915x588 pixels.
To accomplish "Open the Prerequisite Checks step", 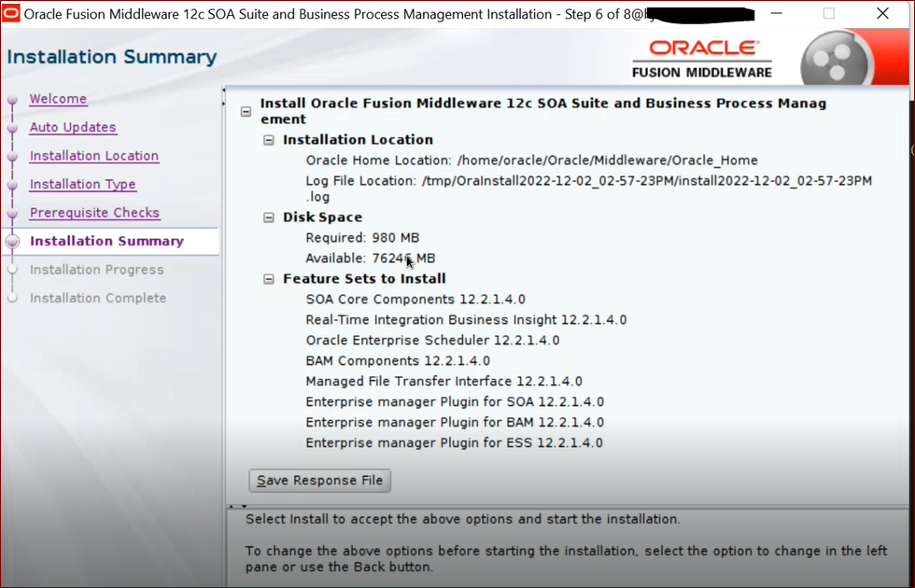I will pos(94,213).
